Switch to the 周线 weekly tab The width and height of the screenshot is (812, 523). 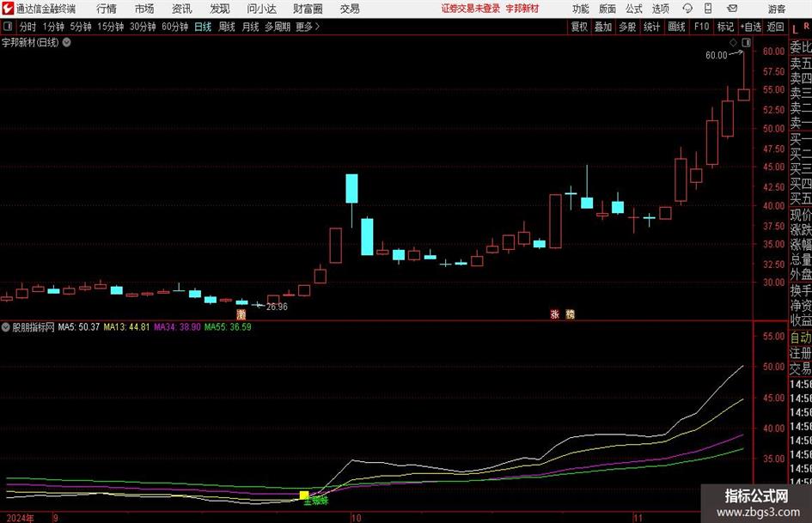tap(227, 27)
